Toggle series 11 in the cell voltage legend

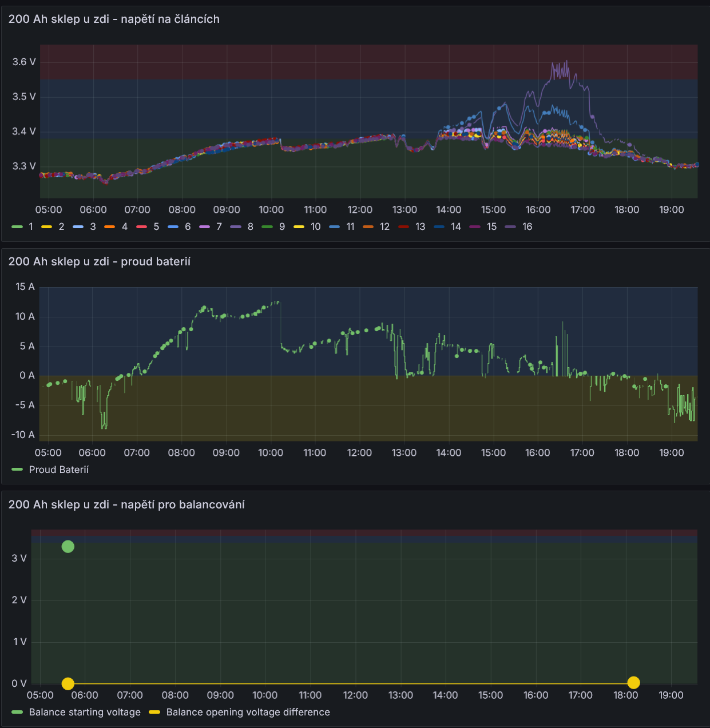click(x=350, y=226)
